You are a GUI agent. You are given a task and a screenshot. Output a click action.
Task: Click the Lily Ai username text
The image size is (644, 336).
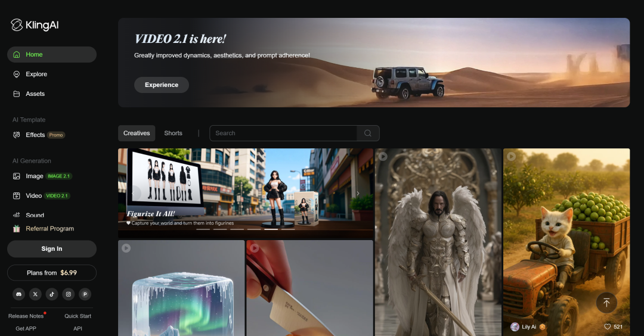point(529,327)
